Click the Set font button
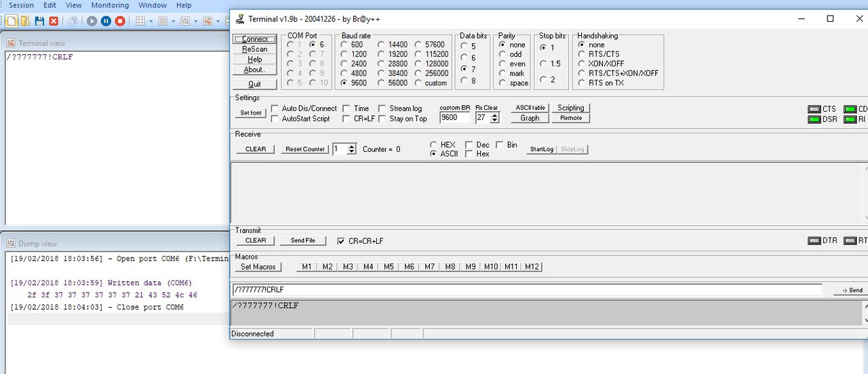This screenshot has height=374, width=868. pos(251,113)
